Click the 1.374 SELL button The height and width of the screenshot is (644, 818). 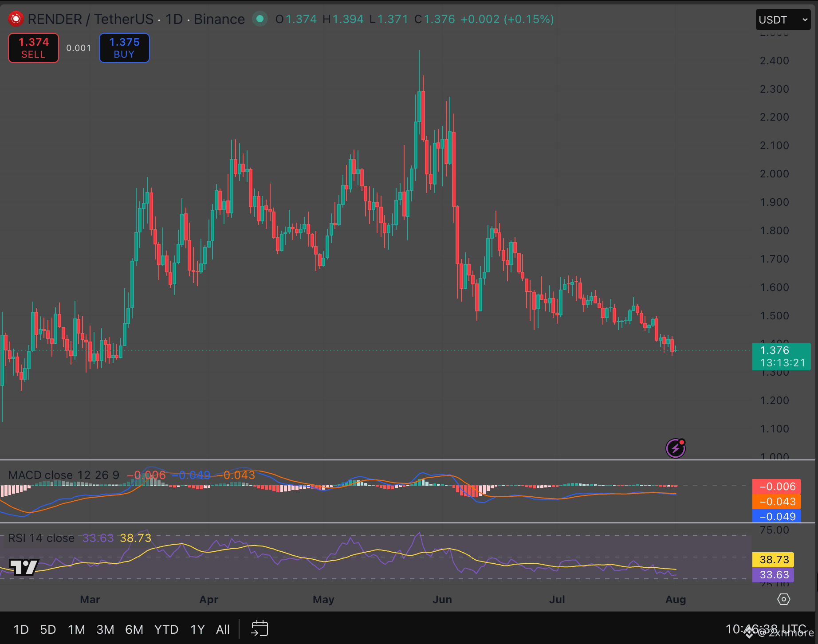[33, 48]
